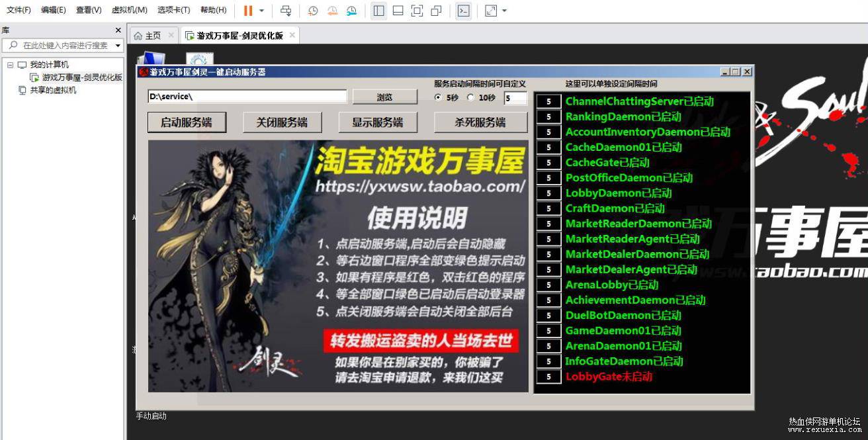Click the 显示服务端 button
The width and height of the screenshot is (868, 440).
(378, 122)
